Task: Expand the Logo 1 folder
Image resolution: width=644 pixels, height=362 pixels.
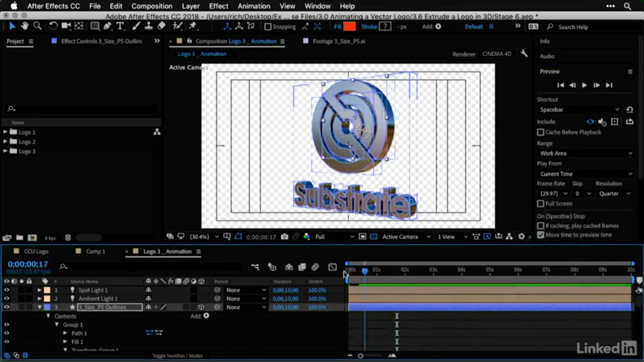Action: click(x=5, y=132)
